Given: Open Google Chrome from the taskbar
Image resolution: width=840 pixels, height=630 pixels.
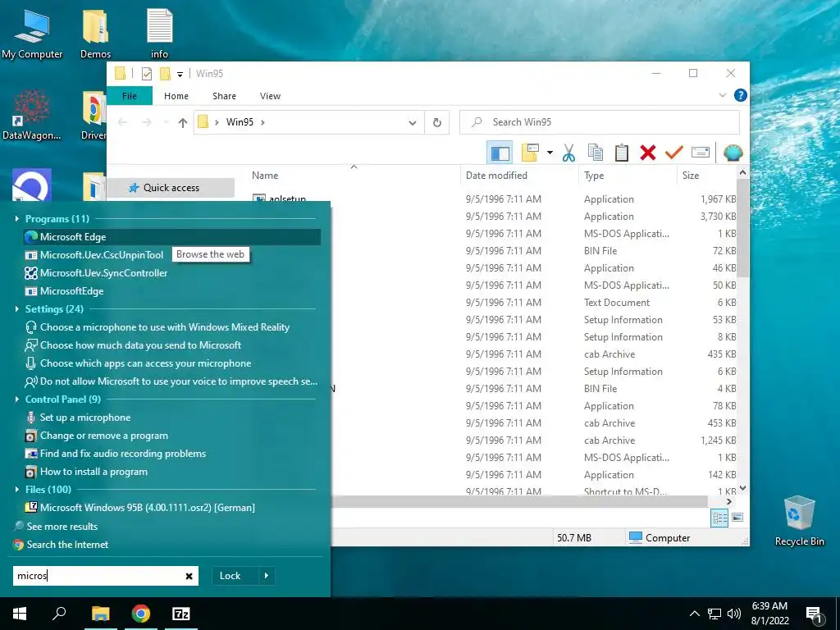Looking at the screenshot, I should (140, 614).
